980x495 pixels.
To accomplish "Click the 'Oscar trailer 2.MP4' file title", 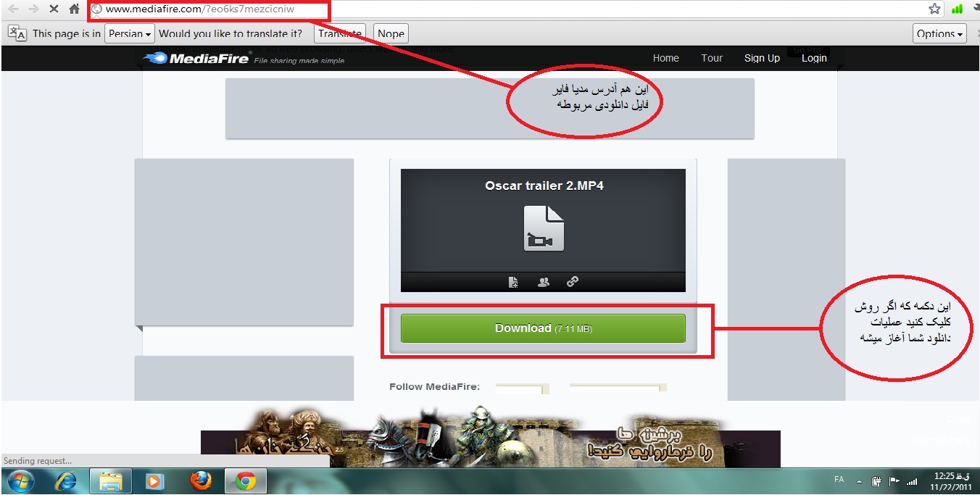I will click(x=544, y=186).
